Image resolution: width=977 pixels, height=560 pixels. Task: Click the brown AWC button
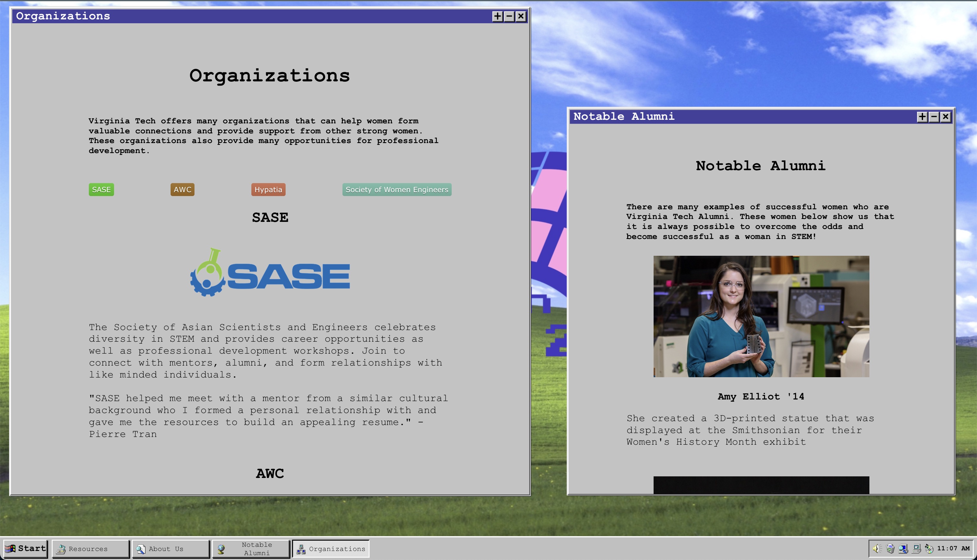click(182, 190)
